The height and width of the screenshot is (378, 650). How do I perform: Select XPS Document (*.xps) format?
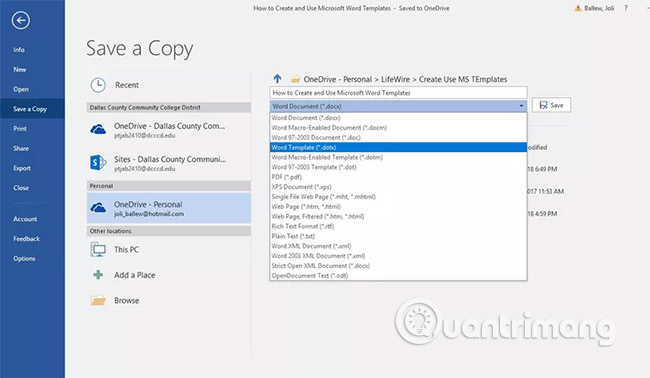pyautogui.click(x=398, y=187)
